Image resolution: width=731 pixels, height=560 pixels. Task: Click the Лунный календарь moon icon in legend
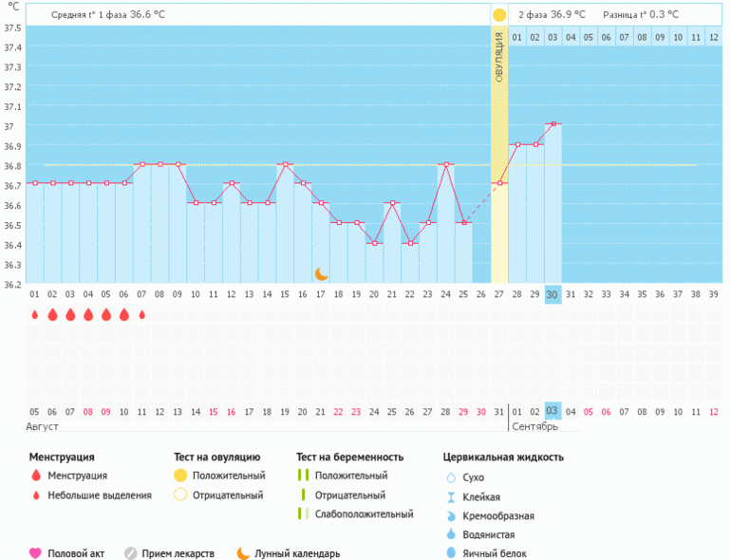pos(244,553)
